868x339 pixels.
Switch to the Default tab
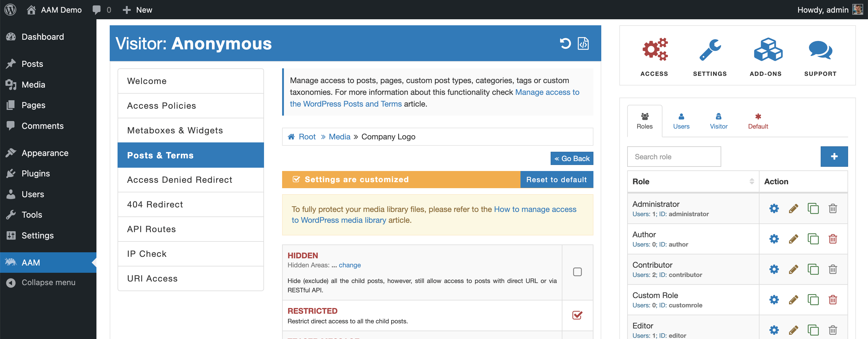point(758,121)
